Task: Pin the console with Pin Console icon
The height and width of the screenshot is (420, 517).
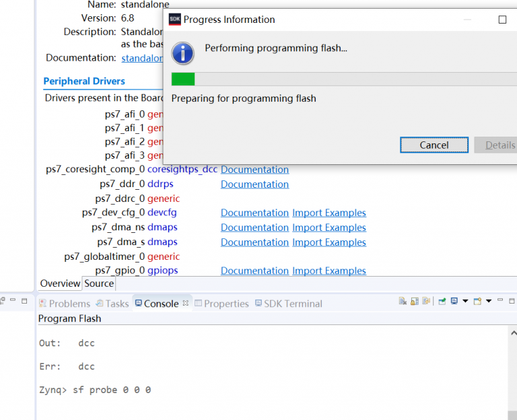Action: point(442,302)
